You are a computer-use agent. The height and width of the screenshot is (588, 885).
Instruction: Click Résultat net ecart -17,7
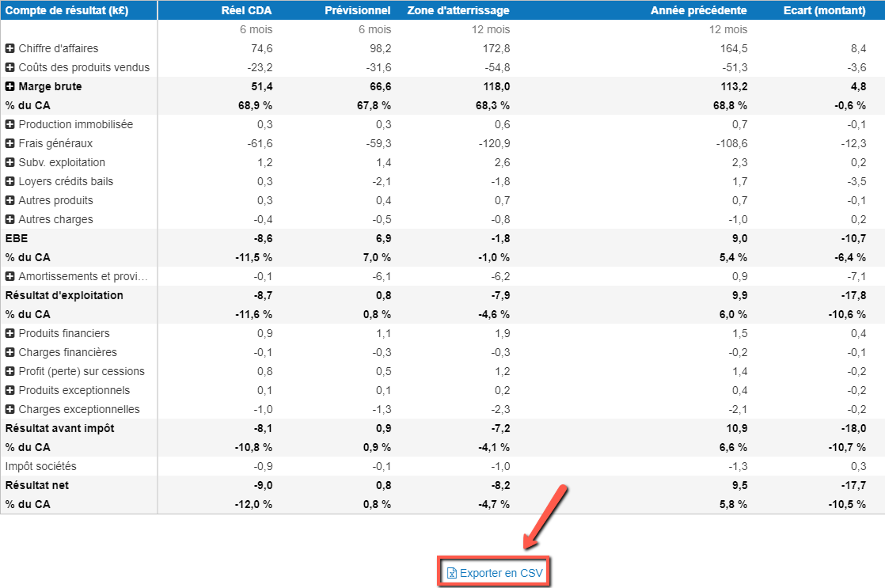pos(853,485)
